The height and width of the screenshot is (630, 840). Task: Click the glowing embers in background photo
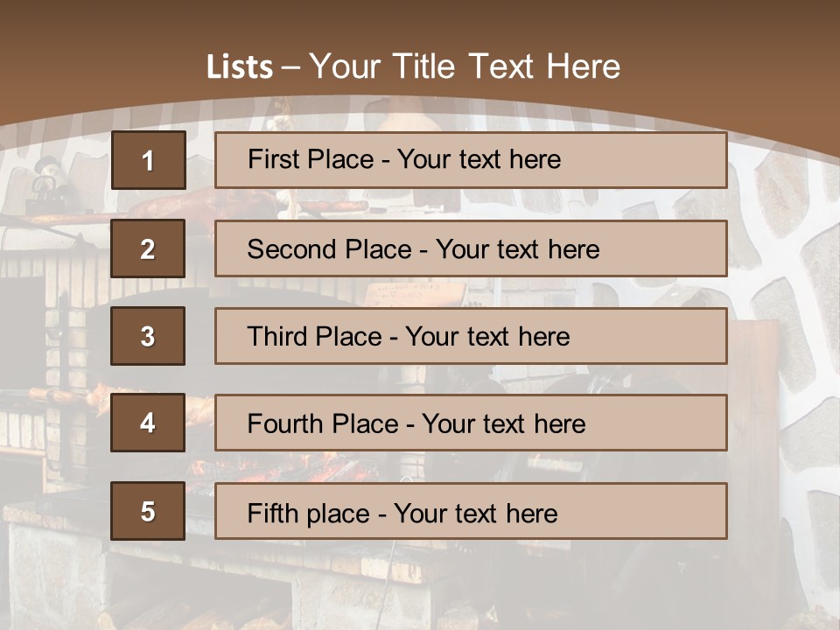[x=262, y=472]
